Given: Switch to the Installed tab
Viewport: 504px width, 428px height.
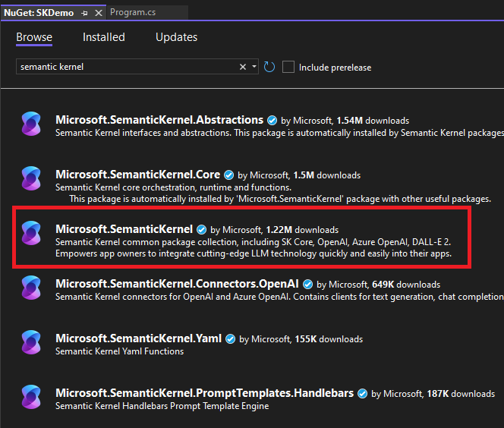Looking at the screenshot, I should point(104,37).
